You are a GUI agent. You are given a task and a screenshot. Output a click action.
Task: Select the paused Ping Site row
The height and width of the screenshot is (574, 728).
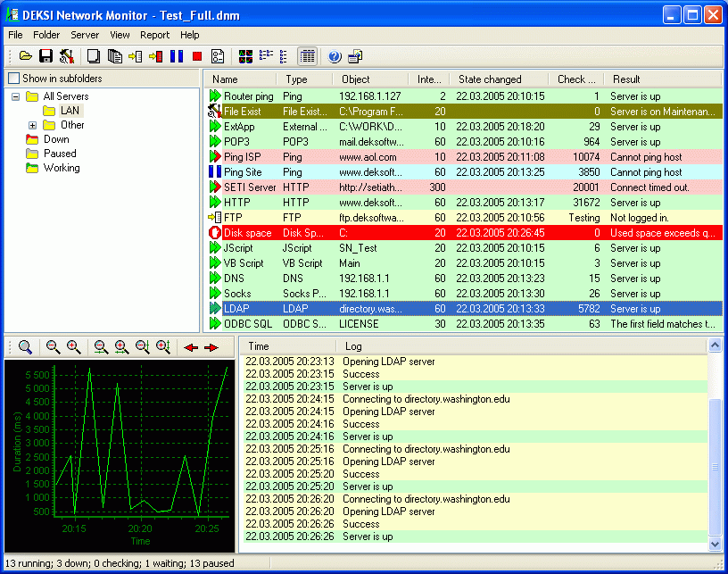(x=464, y=172)
